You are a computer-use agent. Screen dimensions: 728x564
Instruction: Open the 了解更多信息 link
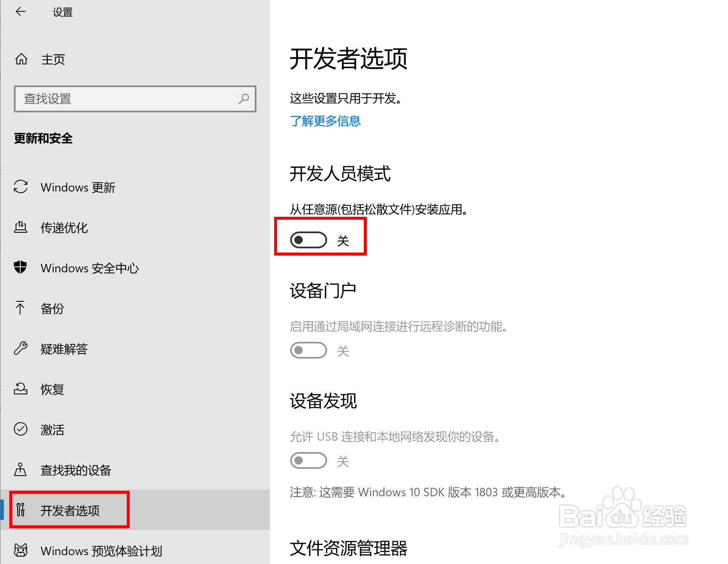point(325,121)
